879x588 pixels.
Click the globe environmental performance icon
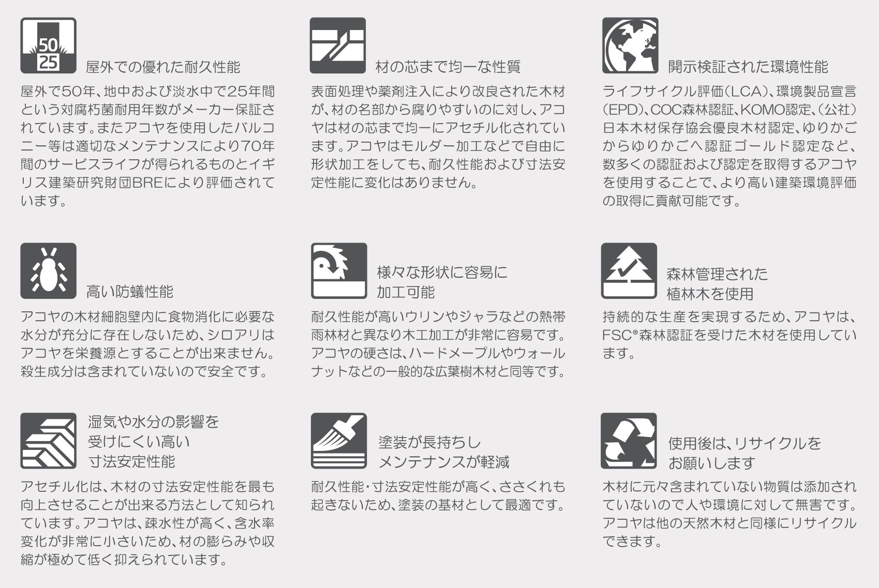pyautogui.click(x=630, y=46)
